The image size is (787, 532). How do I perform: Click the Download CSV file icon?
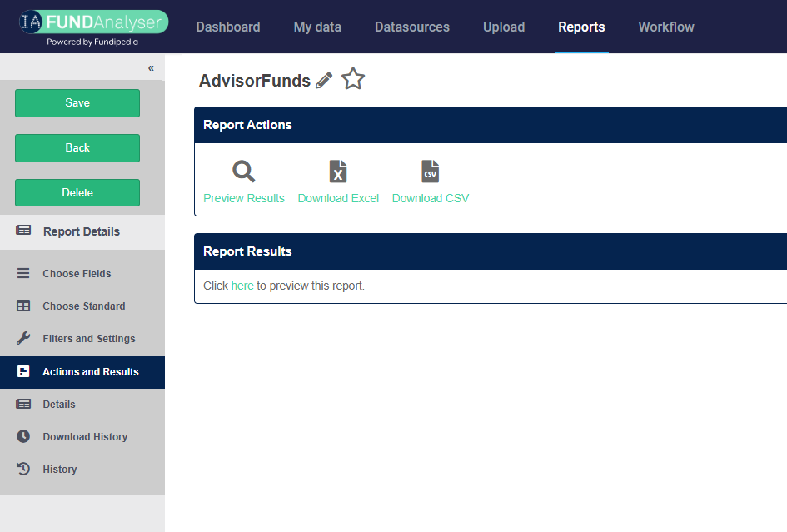tap(430, 172)
